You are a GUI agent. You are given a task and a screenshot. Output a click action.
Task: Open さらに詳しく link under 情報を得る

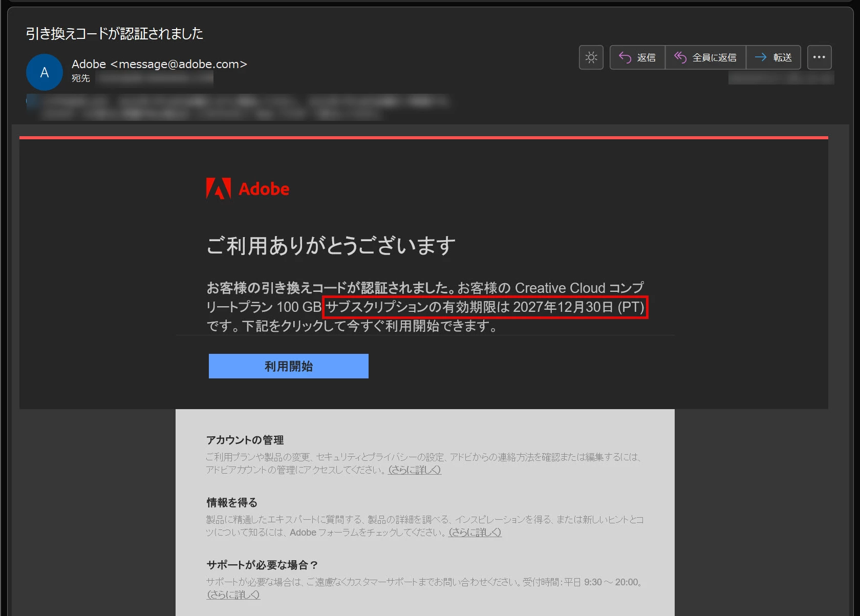tap(475, 532)
